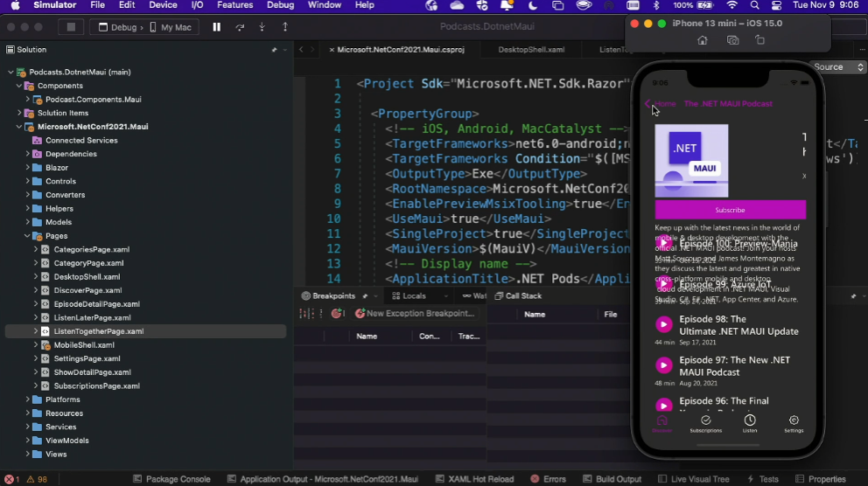Click the Step Over debug icon
This screenshot has width=868, height=486.
coord(240,27)
